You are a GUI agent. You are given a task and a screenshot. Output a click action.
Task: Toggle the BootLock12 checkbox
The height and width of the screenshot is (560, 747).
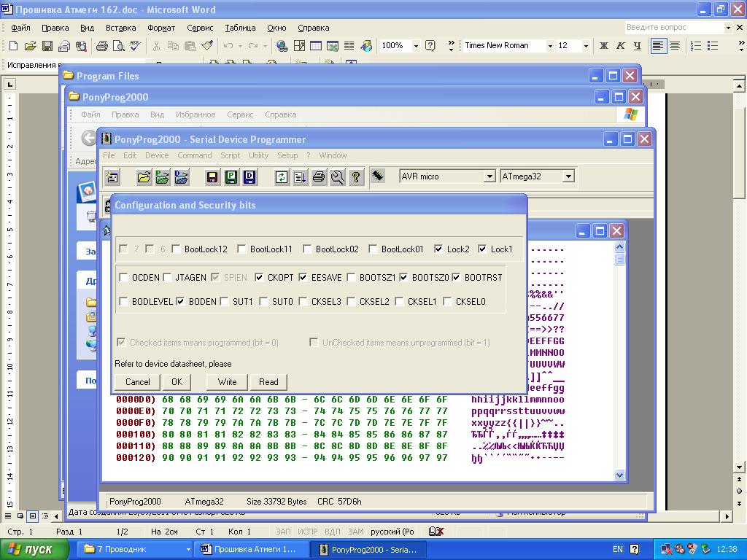point(177,249)
